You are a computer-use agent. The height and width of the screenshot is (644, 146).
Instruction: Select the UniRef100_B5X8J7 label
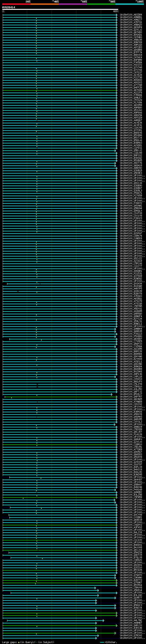click(131, 394)
